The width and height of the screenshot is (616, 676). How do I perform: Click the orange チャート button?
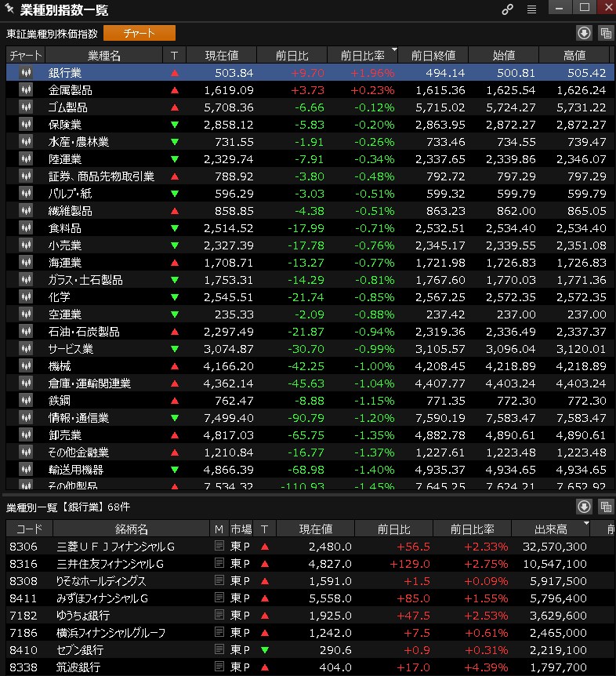point(140,33)
